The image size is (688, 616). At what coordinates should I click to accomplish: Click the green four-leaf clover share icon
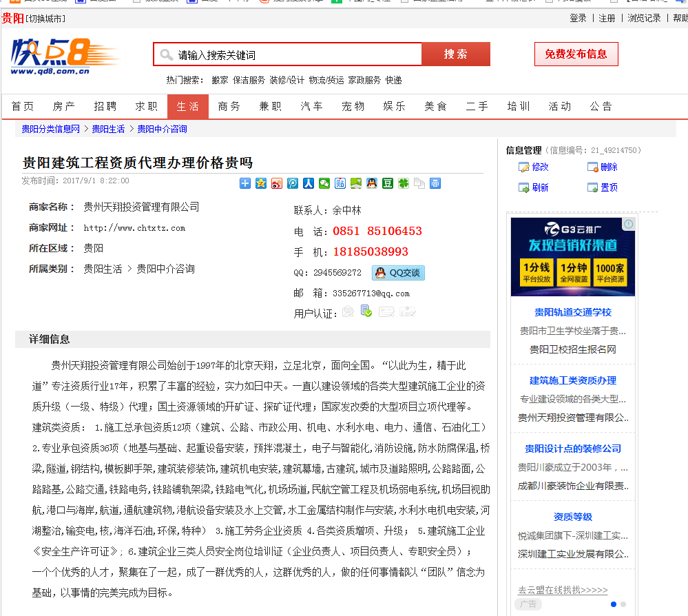(404, 183)
